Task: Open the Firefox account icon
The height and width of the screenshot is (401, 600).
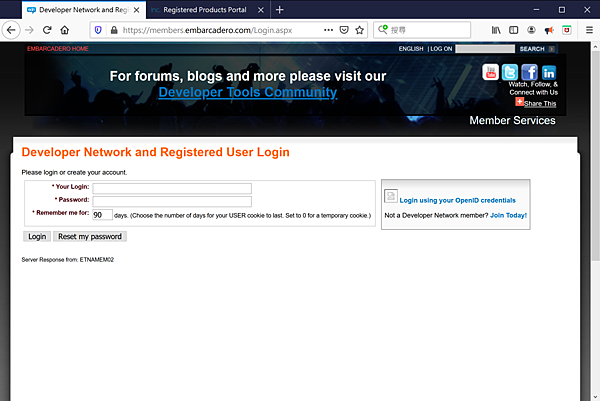Action: (x=531, y=30)
